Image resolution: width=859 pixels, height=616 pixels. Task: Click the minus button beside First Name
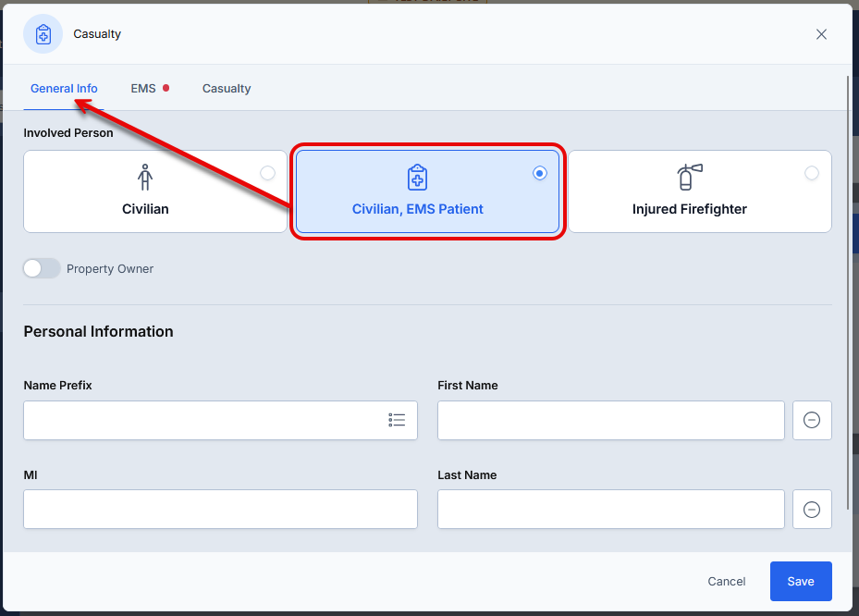tap(812, 420)
